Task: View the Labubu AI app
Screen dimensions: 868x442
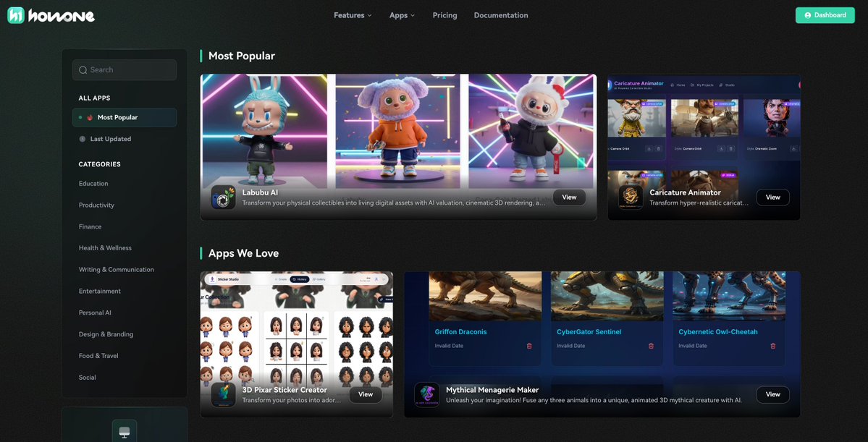Action: [569, 197]
